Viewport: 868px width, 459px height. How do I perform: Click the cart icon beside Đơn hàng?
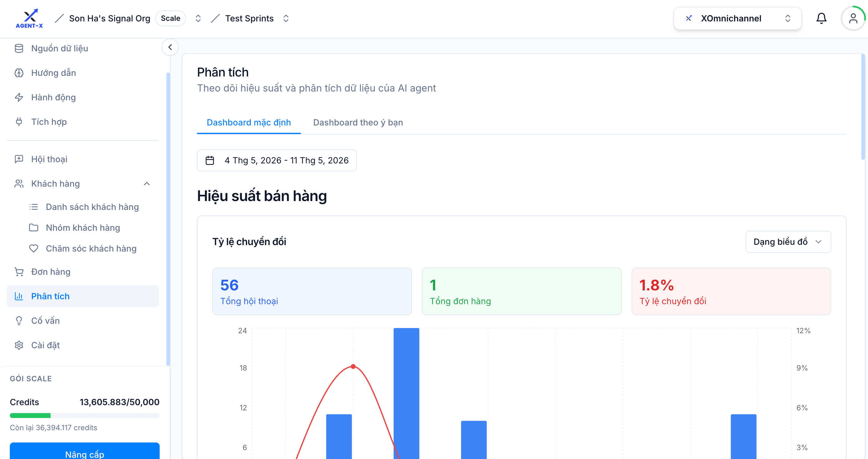[x=19, y=272]
